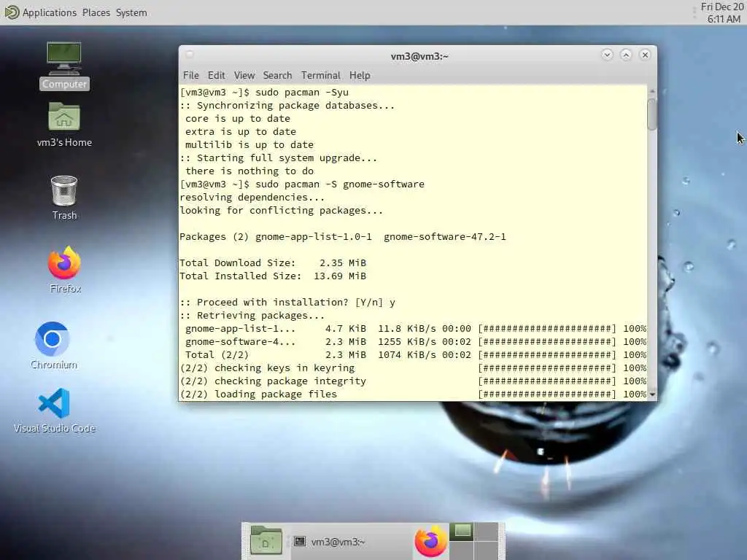Maximize the terminal window
The height and width of the screenshot is (560, 747).
[x=626, y=55]
